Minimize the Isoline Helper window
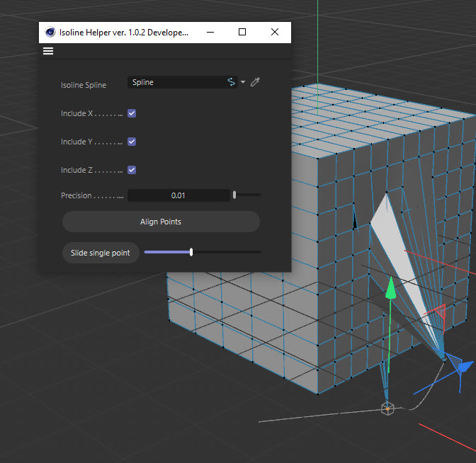The width and height of the screenshot is (476, 463). [x=210, y=32]
